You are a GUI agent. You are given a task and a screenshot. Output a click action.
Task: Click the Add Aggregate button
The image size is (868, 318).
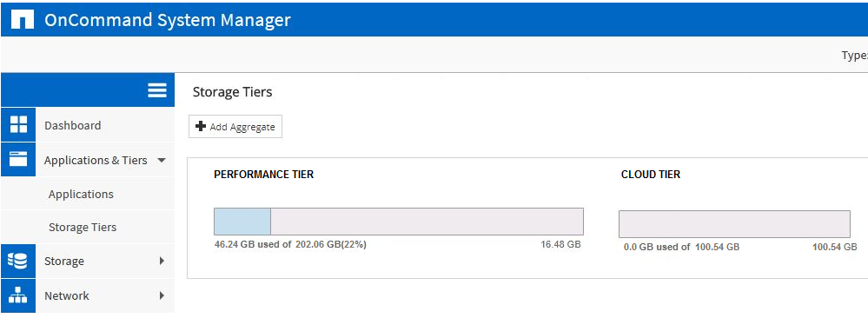235,127
